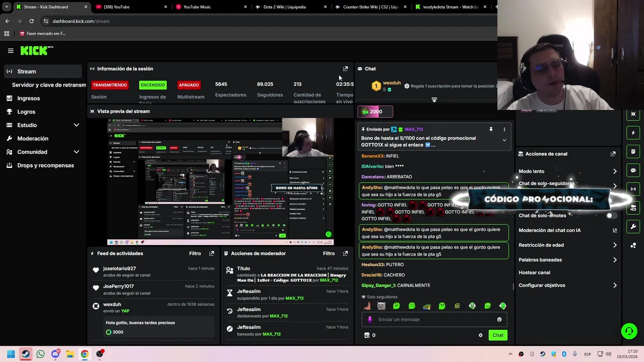This screenshot has height=362, width=644.
Task: Click the 2000 kicks gift badge
Action: coord(375,112)
